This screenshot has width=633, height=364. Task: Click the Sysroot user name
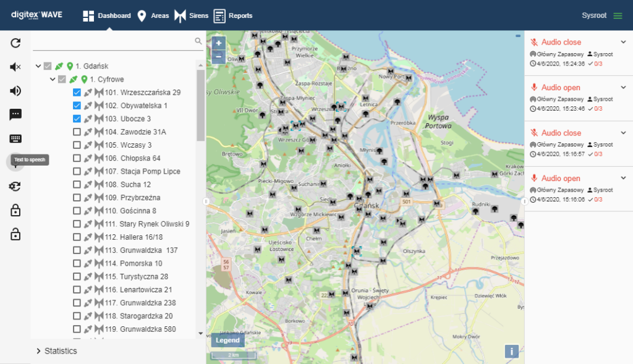[594, 15]
